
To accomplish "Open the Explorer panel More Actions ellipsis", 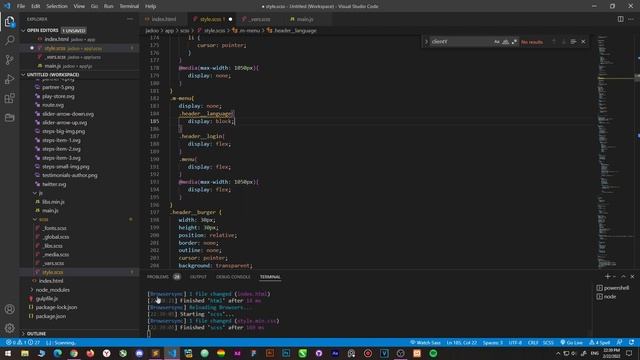I will click(x=130, y=19).
